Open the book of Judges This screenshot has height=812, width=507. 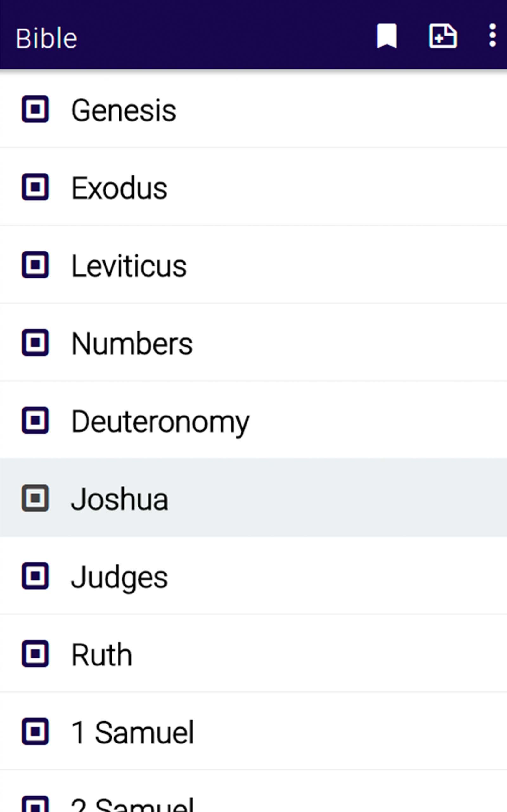coord(253,576)
